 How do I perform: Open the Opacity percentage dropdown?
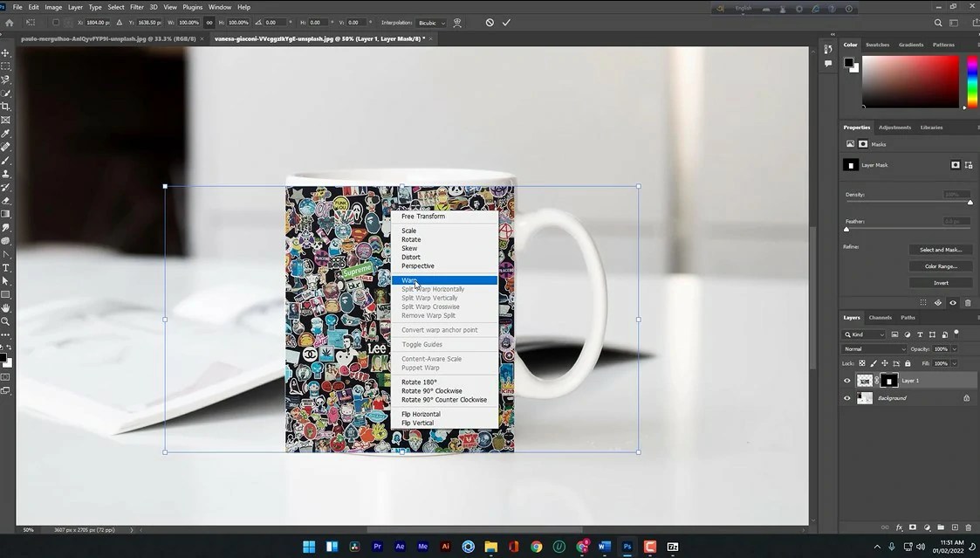point(954,349)
